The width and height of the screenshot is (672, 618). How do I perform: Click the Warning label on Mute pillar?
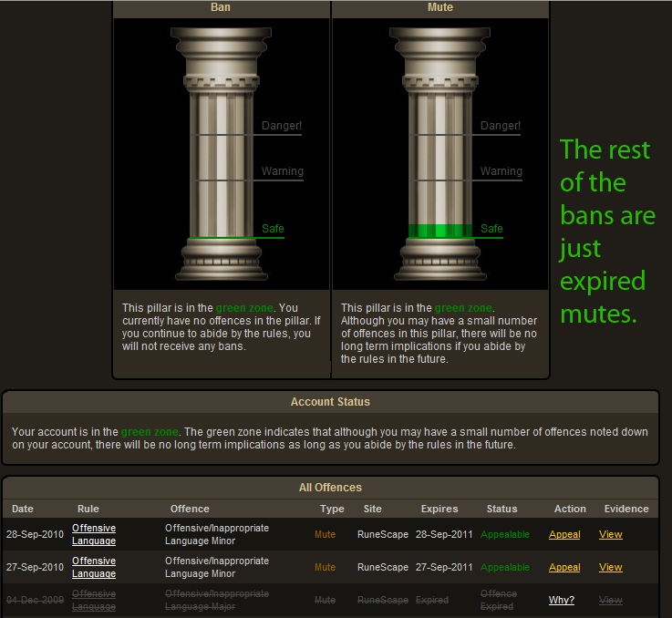pyautogui.click(x=501, y=171)
